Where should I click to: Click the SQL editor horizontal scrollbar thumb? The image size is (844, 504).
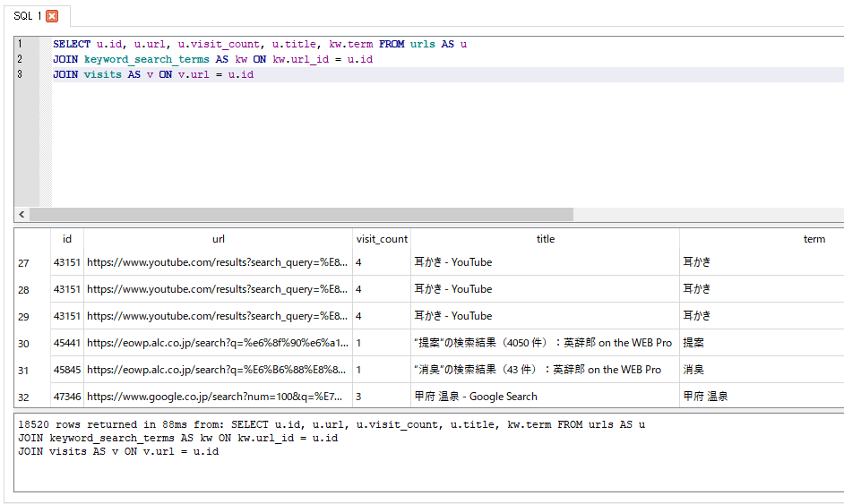click(x=300, y=215)
